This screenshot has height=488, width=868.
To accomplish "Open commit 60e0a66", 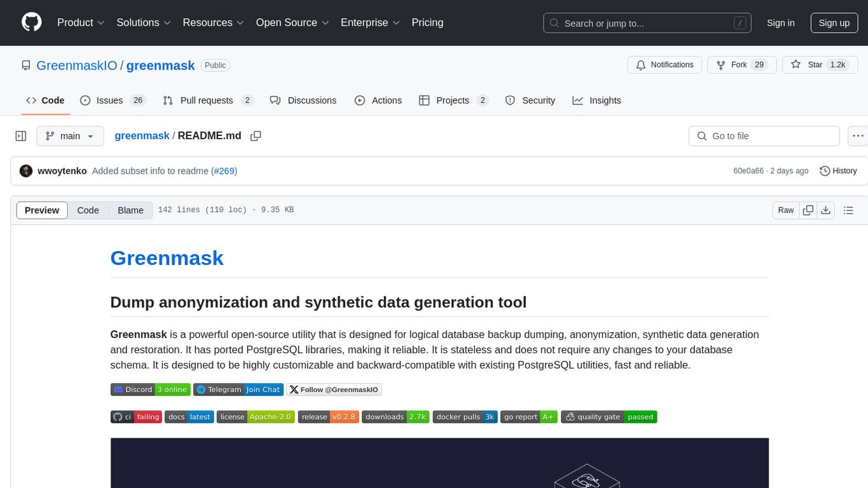I will (749, 171).
